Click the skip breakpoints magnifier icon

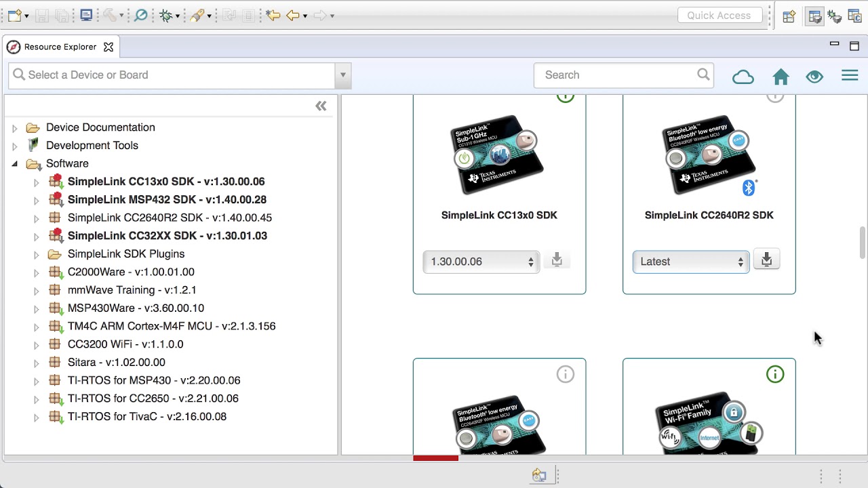coord(141,15)
